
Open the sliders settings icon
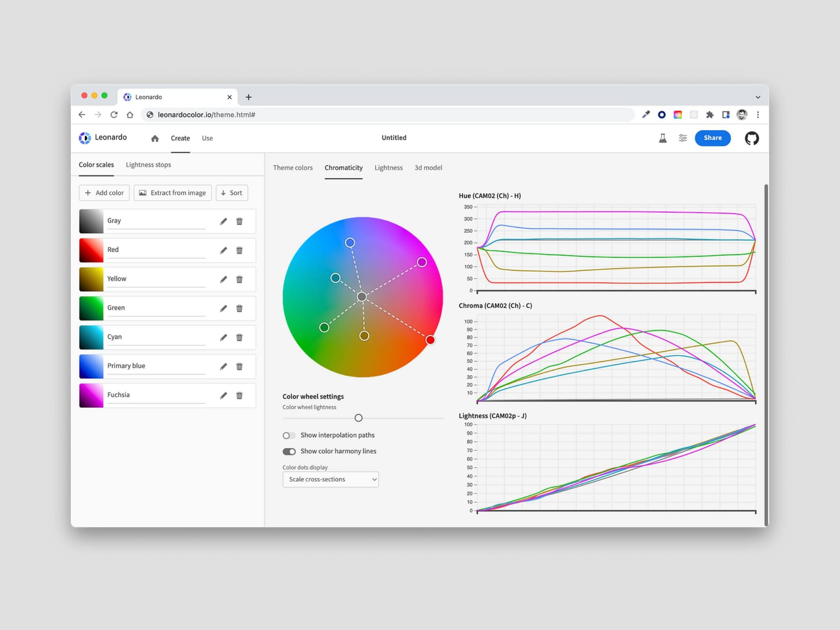pos(683,138)
